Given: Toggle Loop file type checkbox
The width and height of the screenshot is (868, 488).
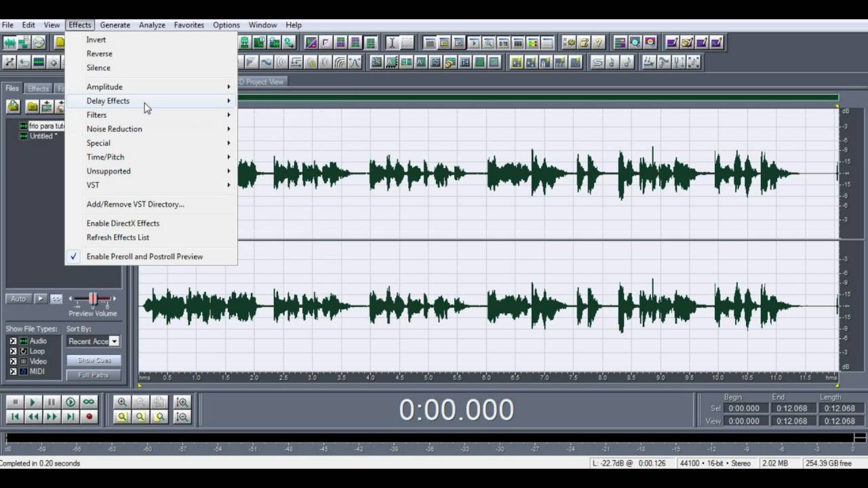Looking at the screenshot, I should [x=13, y=351].
